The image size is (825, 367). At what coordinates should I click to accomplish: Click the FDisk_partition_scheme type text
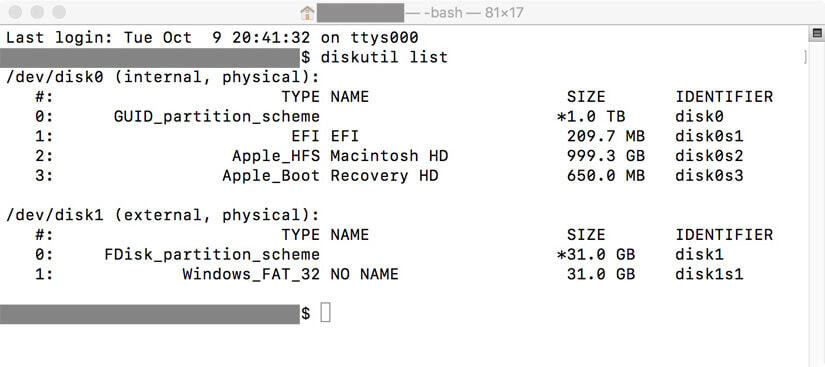click(212, 254)
